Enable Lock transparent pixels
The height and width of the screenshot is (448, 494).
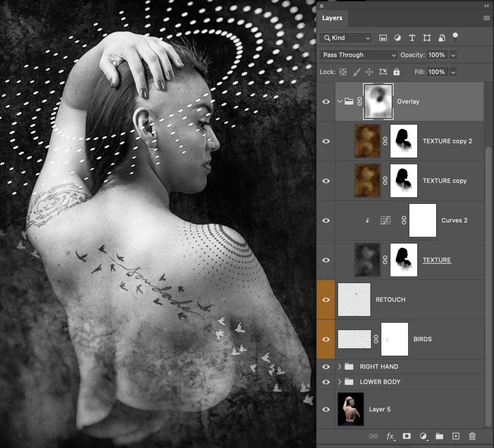pyautogui.click(x=343, y=72)
